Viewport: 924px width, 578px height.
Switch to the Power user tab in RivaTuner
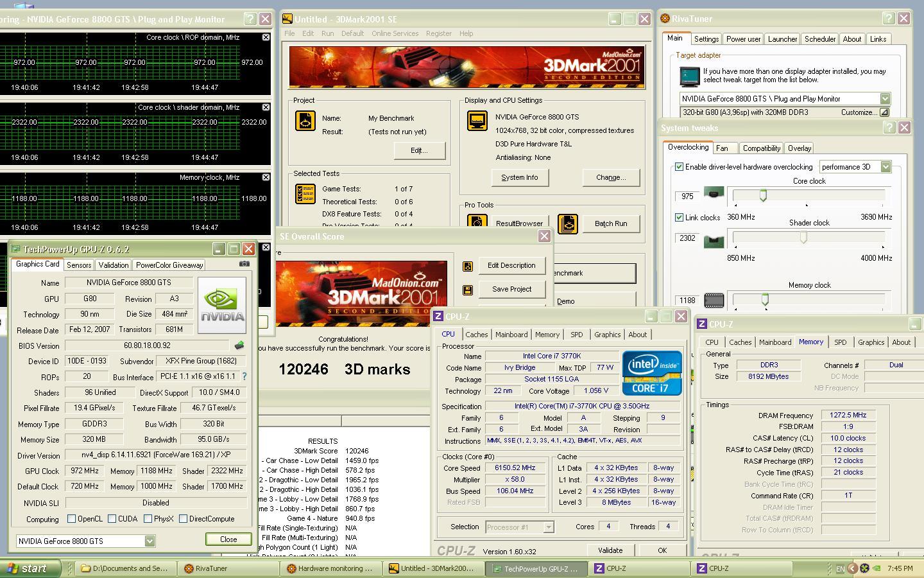743,39
